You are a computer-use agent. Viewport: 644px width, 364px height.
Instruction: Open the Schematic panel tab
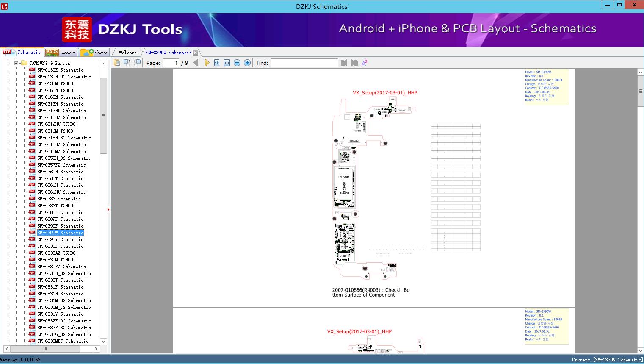click(22, 52)
